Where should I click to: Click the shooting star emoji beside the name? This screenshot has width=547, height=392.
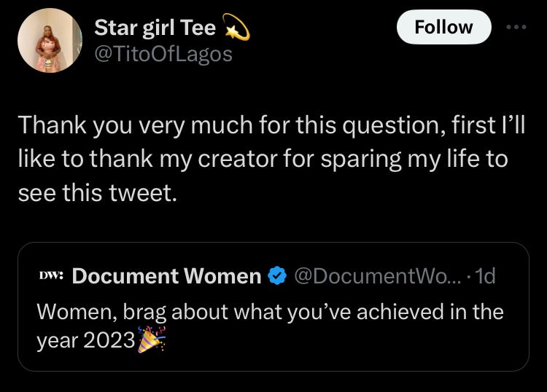pos(236,26)
